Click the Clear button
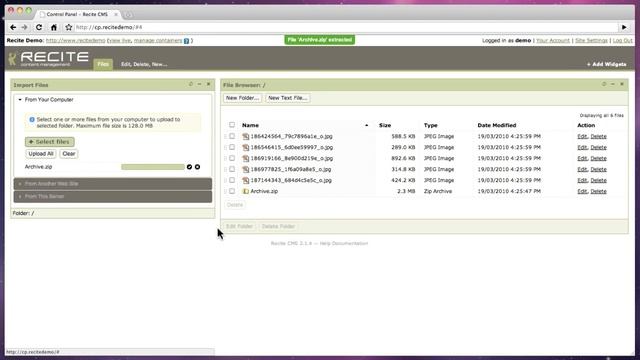The height and width of the screenshot is (360, 640). tap(69, 154)
